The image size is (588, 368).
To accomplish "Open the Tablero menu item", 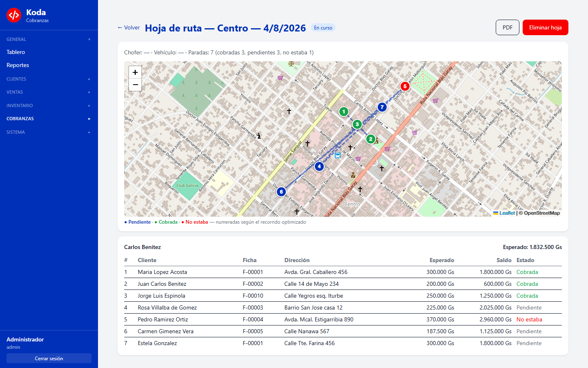I will pos(16,52).
